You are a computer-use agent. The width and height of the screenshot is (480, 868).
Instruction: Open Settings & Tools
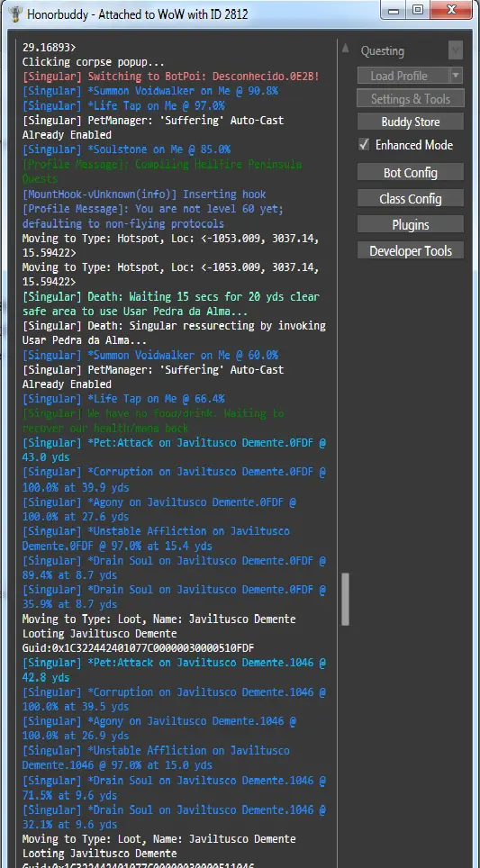(411, 98)
